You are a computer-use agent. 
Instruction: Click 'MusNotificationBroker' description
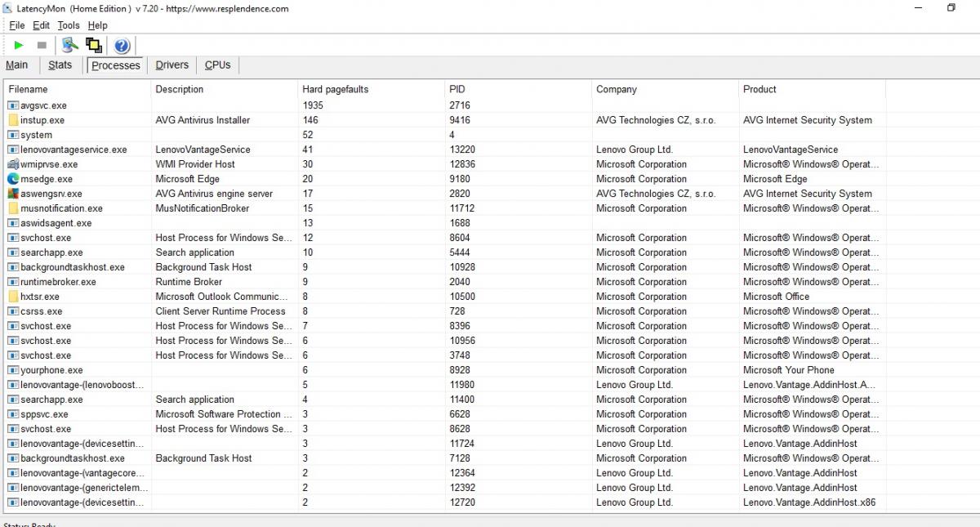[203, 208]
